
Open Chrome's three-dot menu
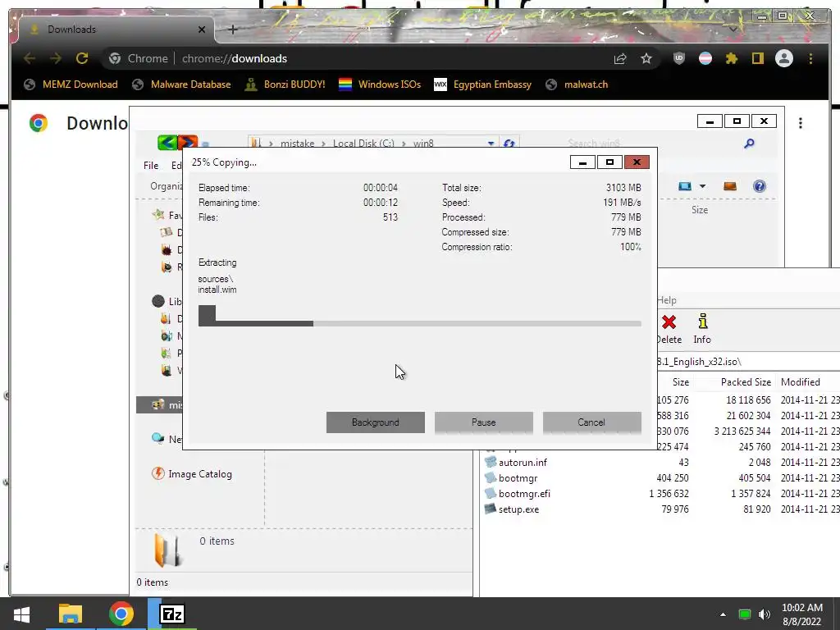810,58
